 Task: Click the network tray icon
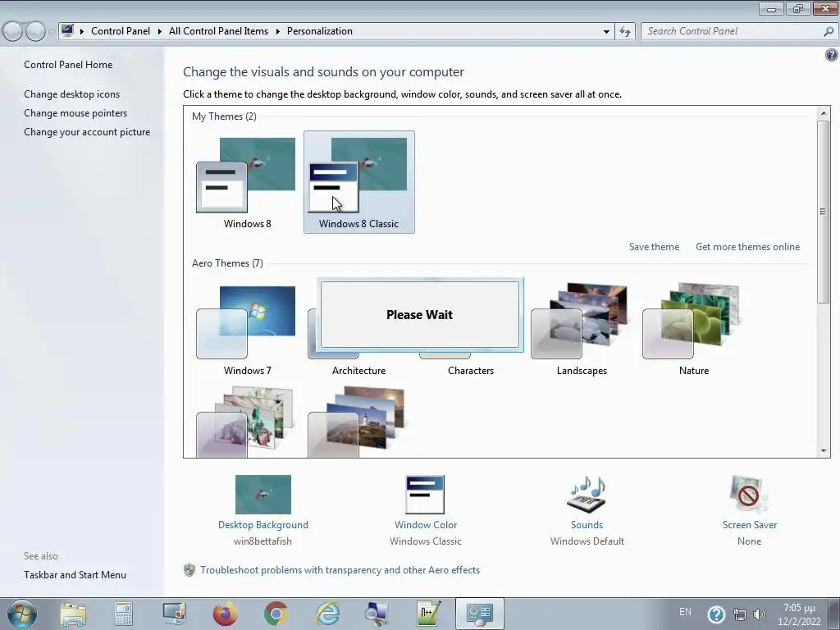click(740, 614)
